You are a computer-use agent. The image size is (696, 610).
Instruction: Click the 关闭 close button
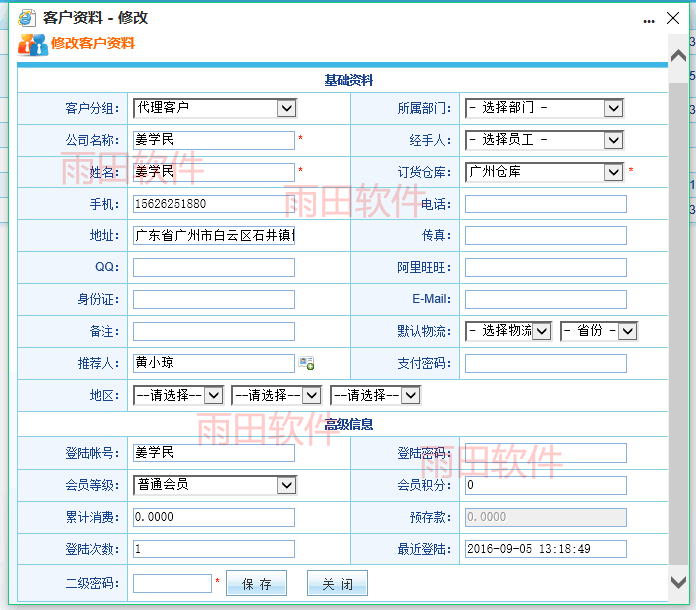click(337, 583)
